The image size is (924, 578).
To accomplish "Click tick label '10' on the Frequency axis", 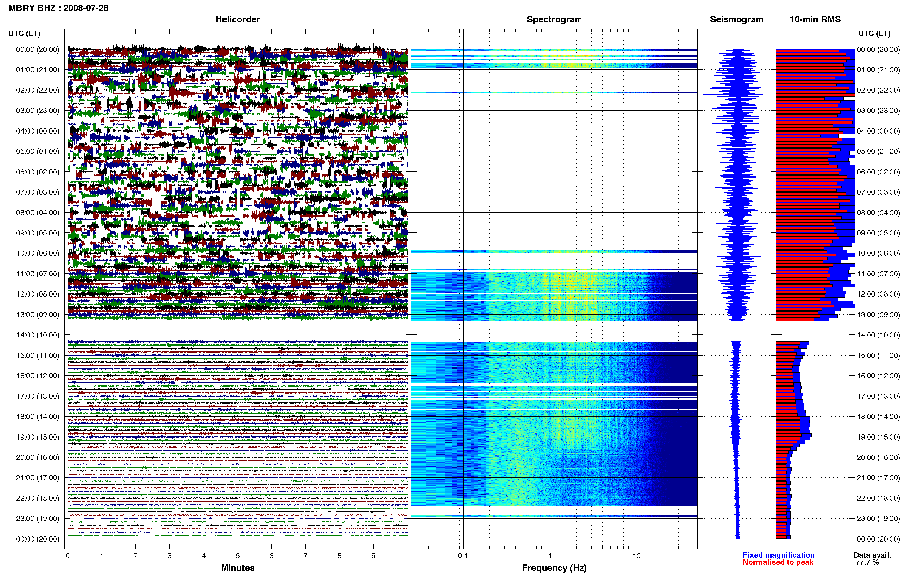I will (637, 556).
